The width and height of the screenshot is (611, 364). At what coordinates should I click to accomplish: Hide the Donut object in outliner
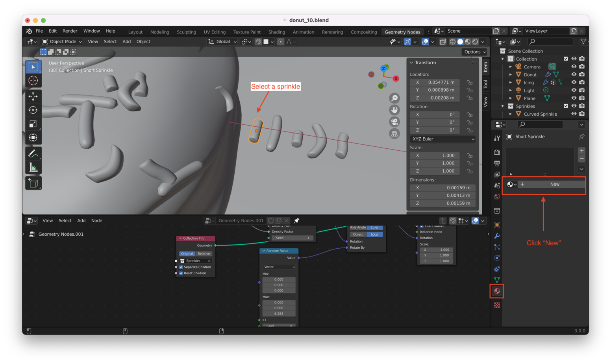pos(574,74)
